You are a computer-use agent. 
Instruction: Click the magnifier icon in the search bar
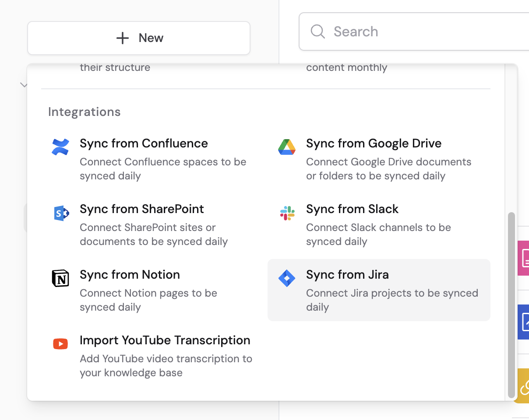(x=317, y=31)
